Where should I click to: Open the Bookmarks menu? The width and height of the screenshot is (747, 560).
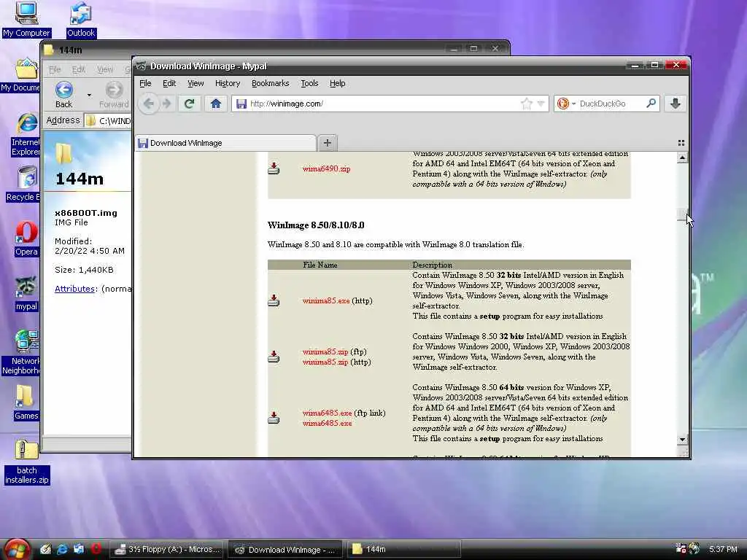(270, 83)
